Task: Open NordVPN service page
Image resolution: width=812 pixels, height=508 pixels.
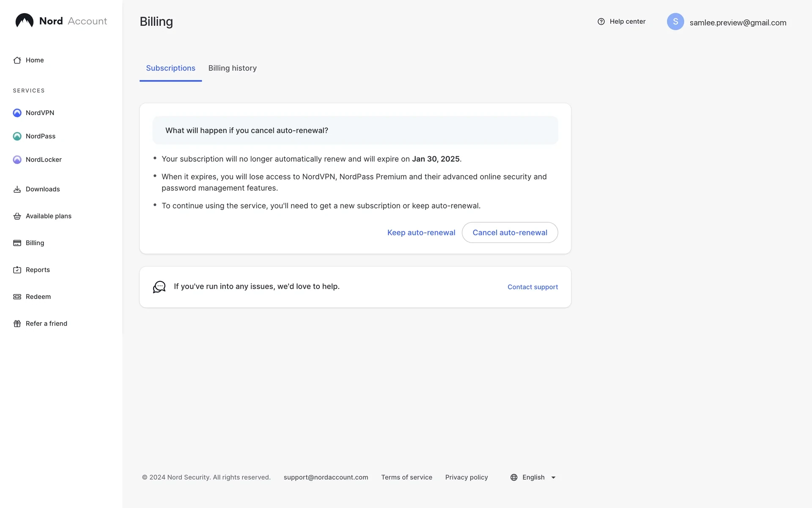Action: click(x=40, y=113)
